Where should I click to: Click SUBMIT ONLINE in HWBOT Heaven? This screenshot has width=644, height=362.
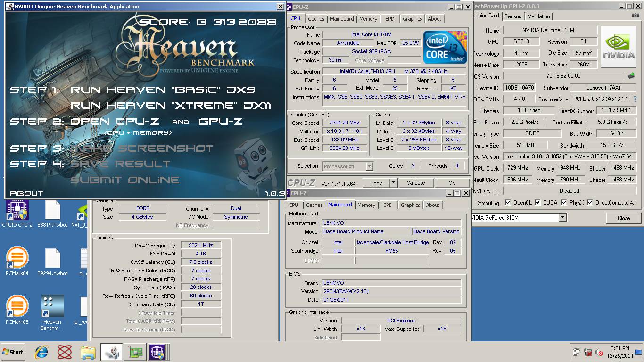coord(125,180)
